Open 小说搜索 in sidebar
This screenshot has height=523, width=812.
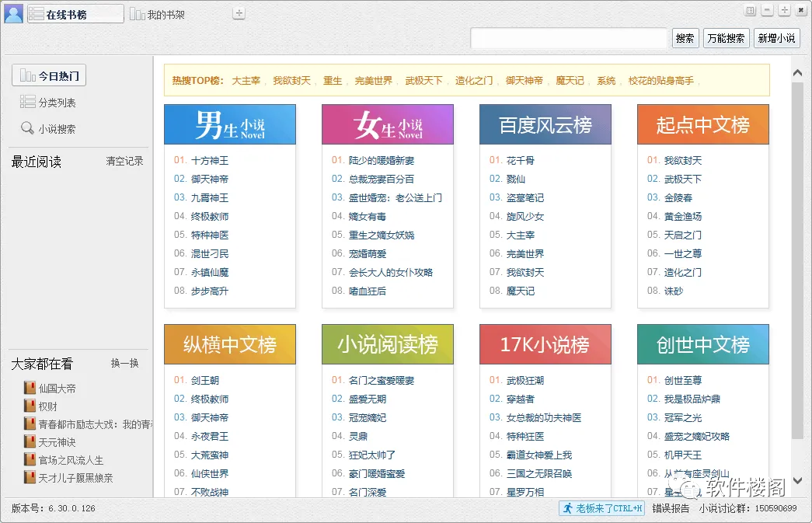coord(47,128)
